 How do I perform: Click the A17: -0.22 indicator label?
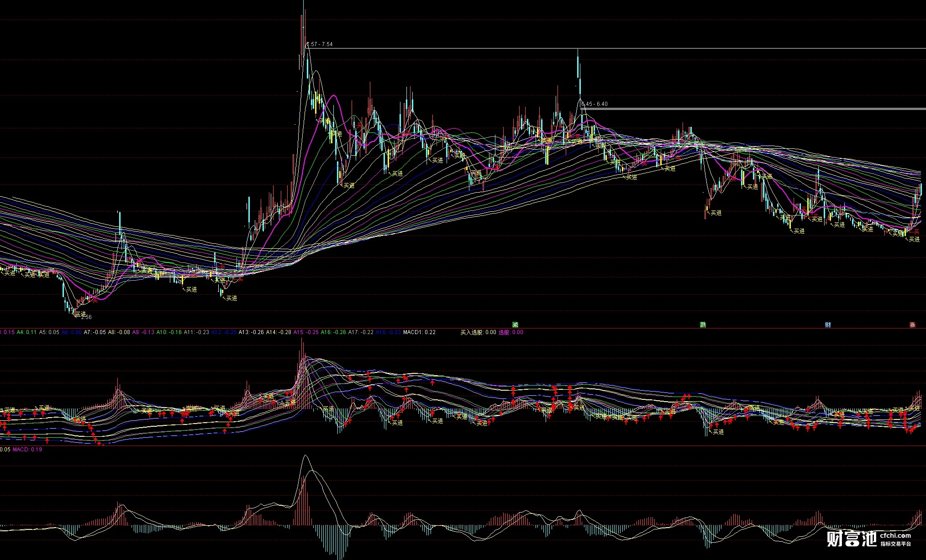click(361, 332)
